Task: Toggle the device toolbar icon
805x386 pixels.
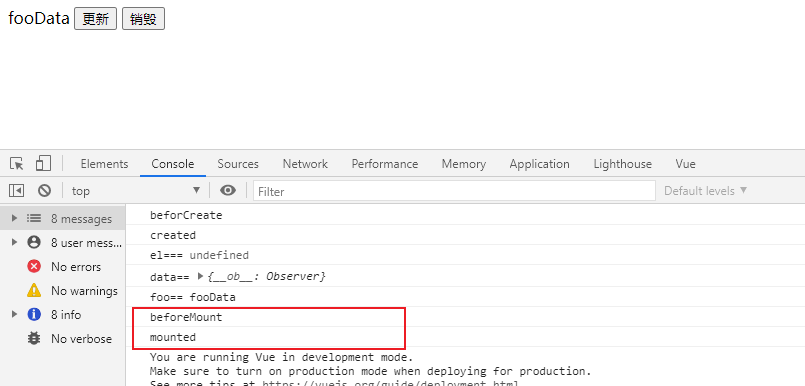Action: click(x=43, y=164)
